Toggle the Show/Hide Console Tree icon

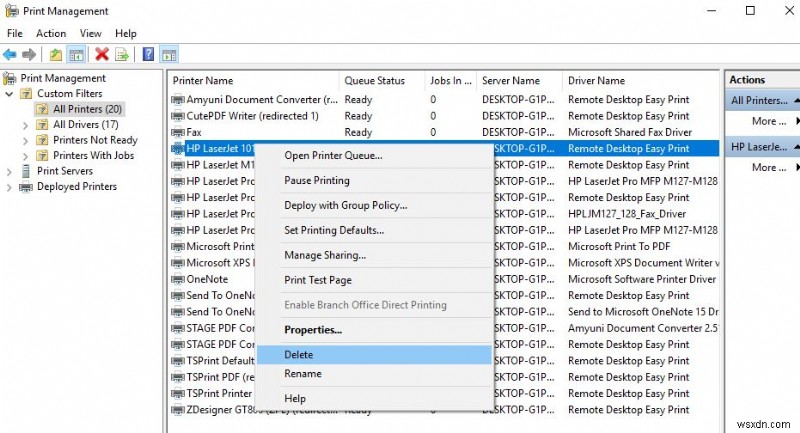point(77,54)
